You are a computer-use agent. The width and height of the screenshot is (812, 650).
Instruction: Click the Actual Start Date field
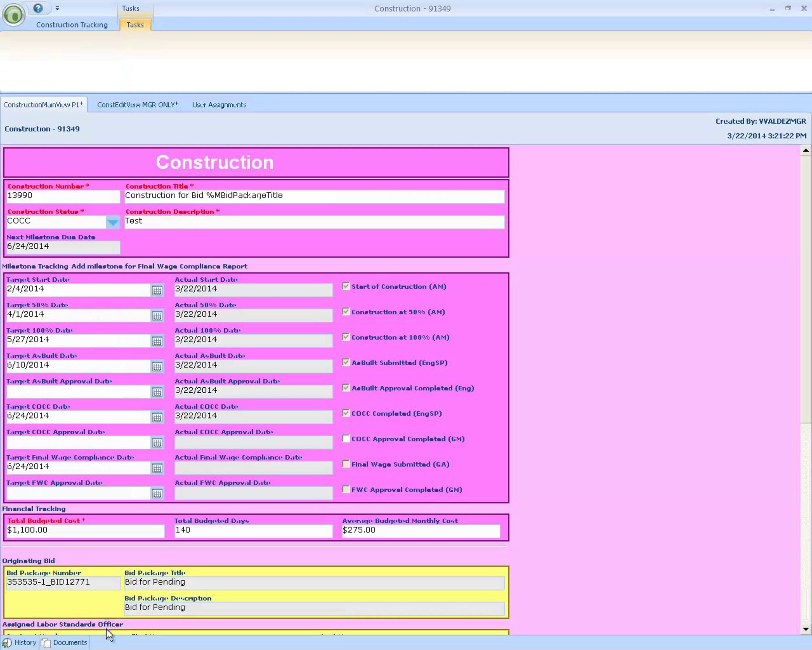coord(253,290)
